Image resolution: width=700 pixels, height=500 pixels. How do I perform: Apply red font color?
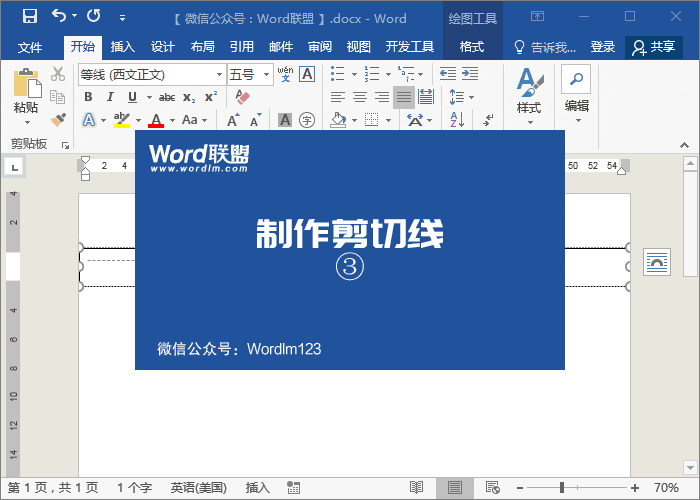coord(156,120)
